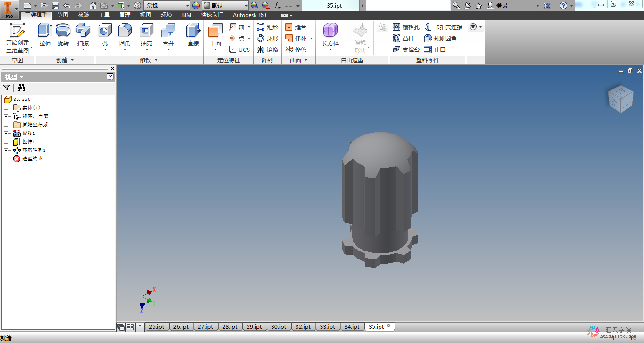This screenshot has width=644, height=343.
Task: Open the browser panel help icon
Action: point(110,76)
